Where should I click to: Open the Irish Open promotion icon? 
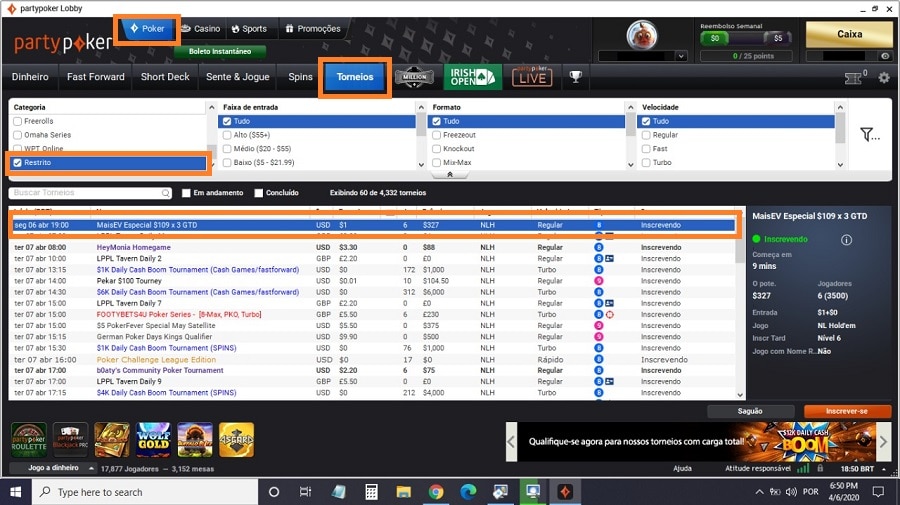click(472, 77)
